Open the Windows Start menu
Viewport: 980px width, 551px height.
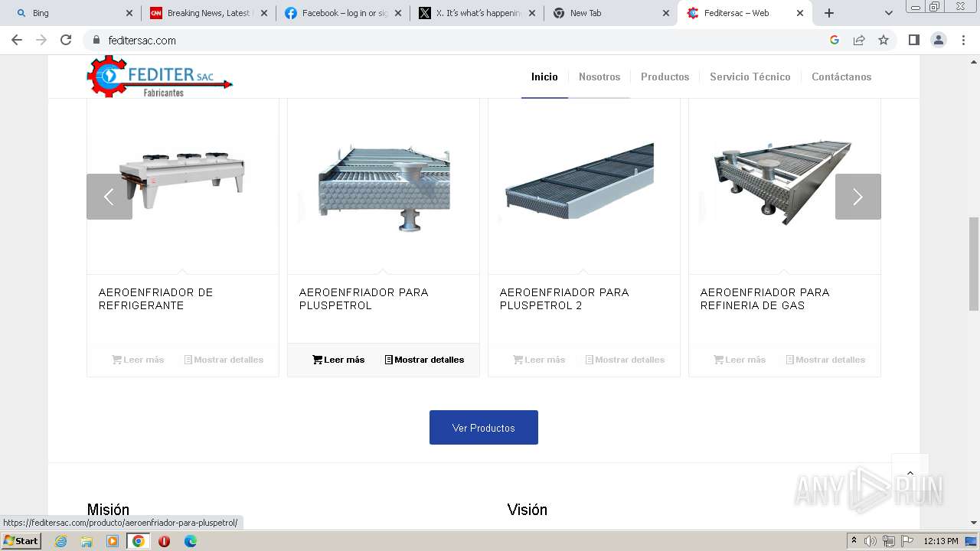click(x=21, y=540)
